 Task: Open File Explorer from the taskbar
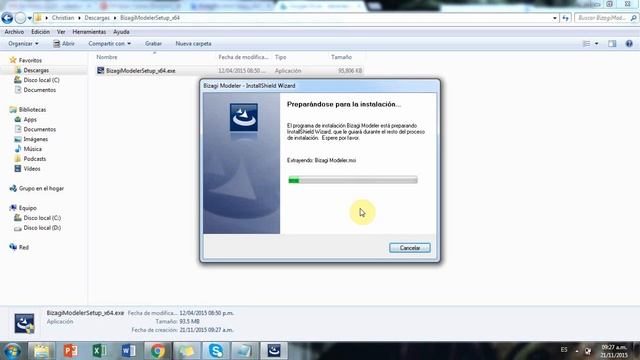tap(41, 351)
